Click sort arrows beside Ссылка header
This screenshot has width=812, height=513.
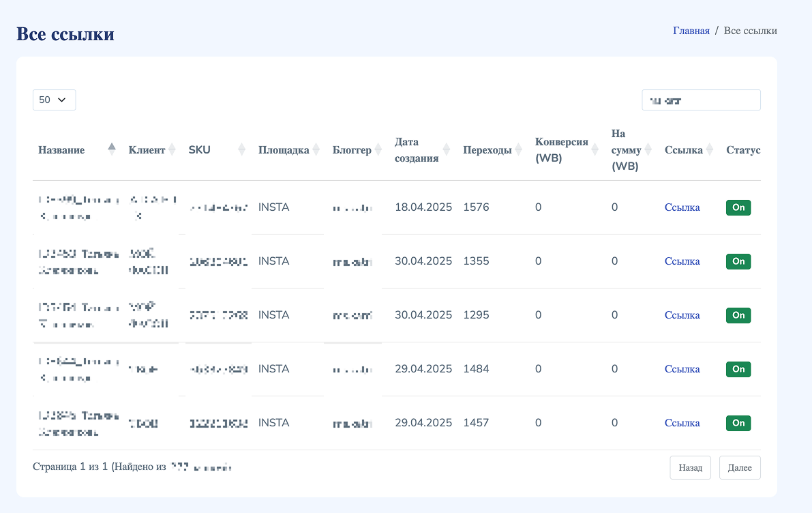pyautogui.click(x=709, y=150)
